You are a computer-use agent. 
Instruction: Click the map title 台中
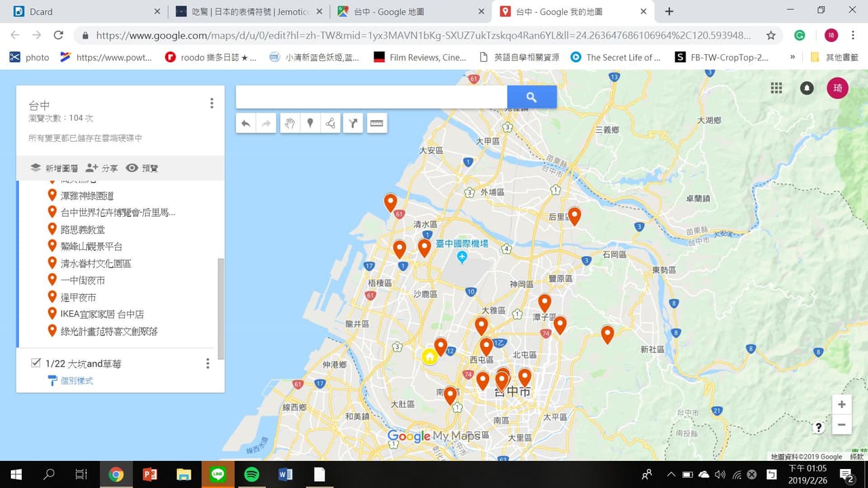click(x=39, y=105)
